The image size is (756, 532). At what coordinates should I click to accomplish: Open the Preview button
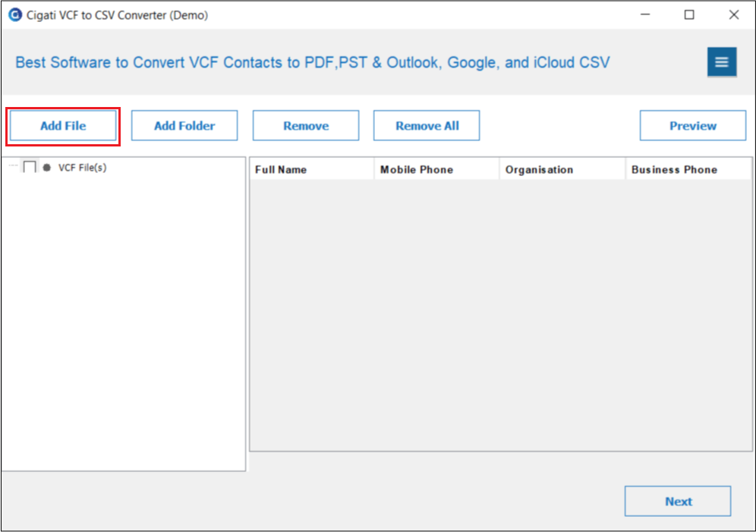point(693,126)
